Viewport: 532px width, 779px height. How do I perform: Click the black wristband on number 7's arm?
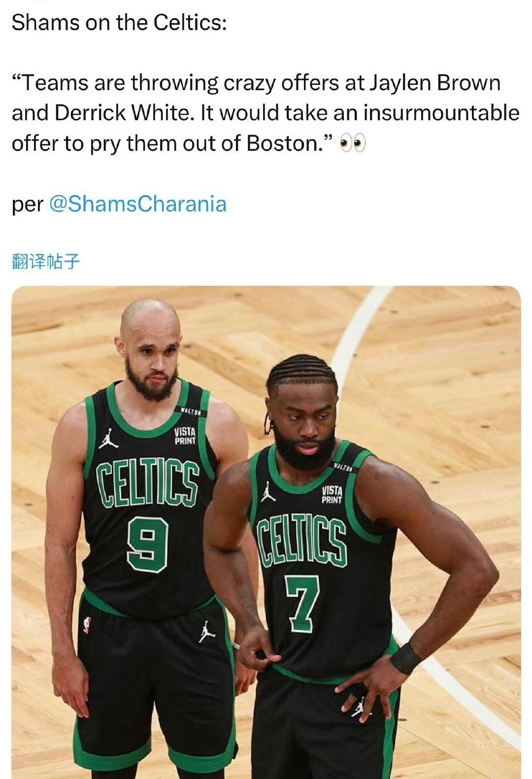coord(406,658)
